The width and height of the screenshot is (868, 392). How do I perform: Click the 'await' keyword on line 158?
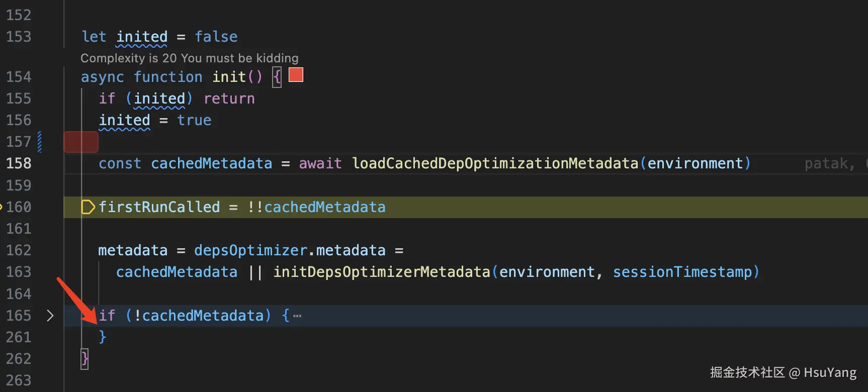coord(320,163)
